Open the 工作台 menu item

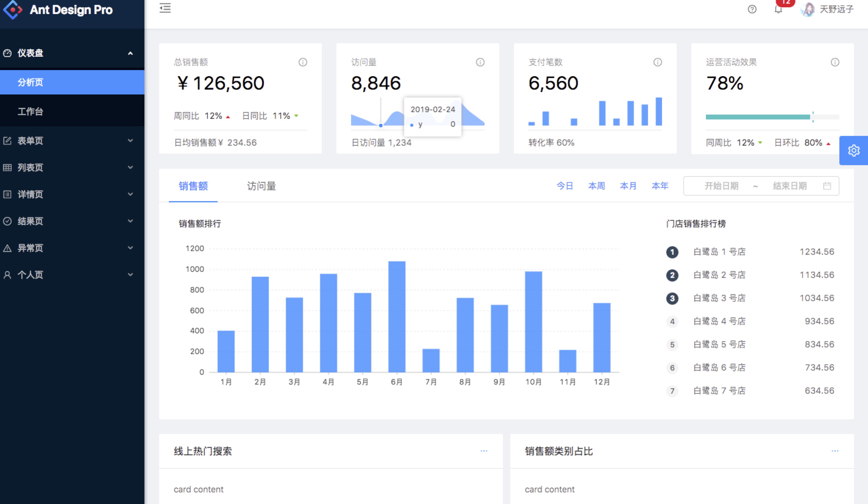pos(30,112)
